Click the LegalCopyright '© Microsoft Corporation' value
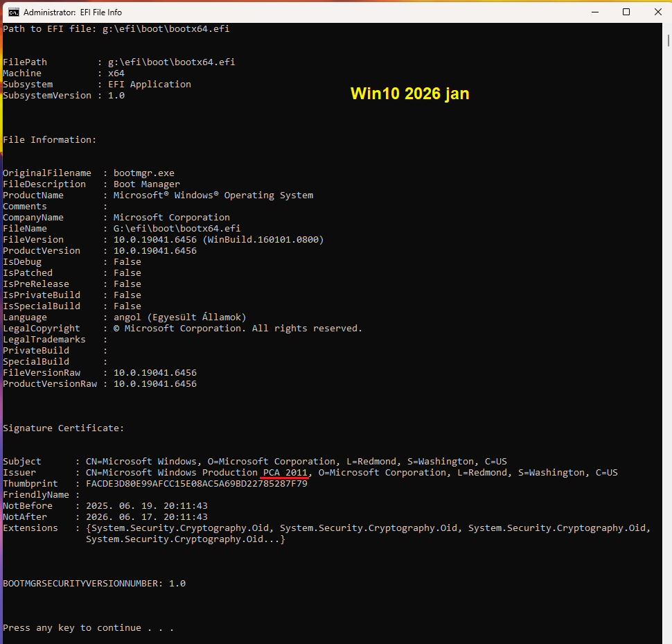 click(x=238, y=329)
